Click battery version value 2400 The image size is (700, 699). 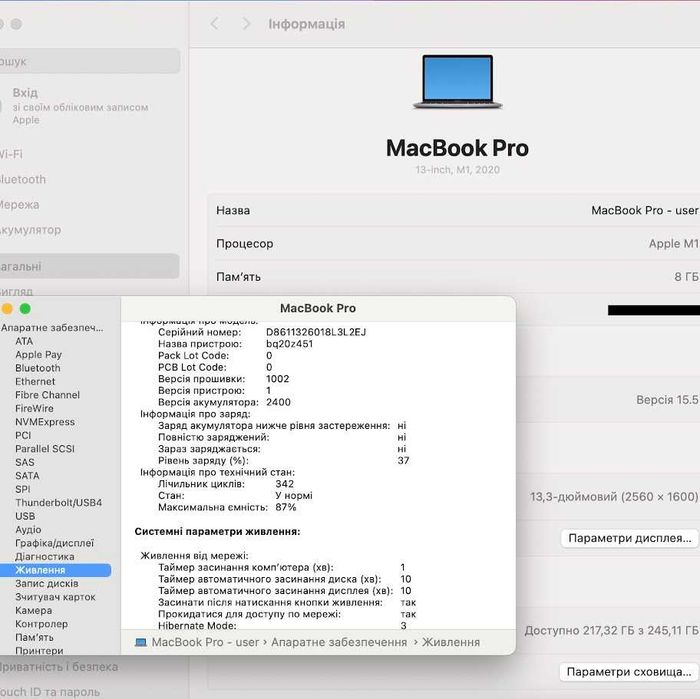[x=278, y=402]
